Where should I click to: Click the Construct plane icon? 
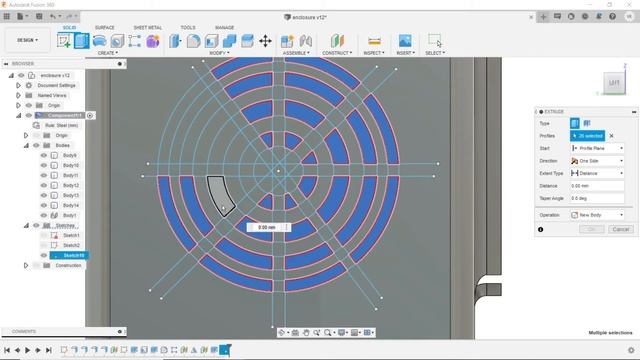[337, 41]
